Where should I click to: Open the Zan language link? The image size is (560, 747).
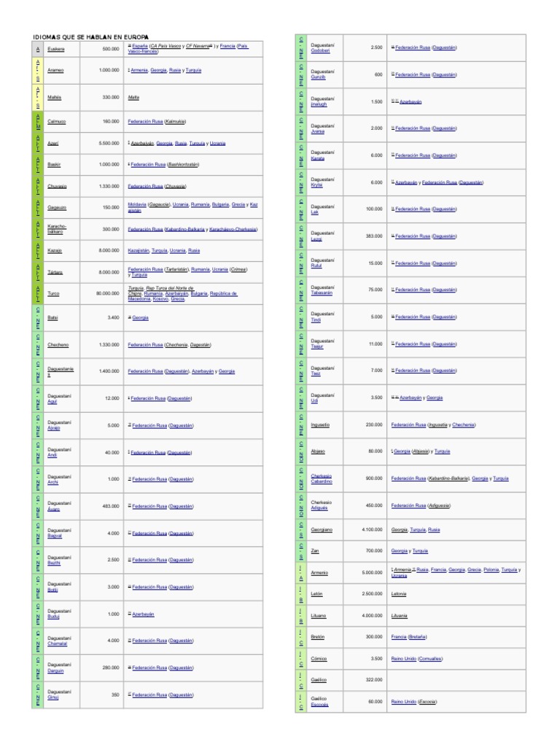click(315, 551)
